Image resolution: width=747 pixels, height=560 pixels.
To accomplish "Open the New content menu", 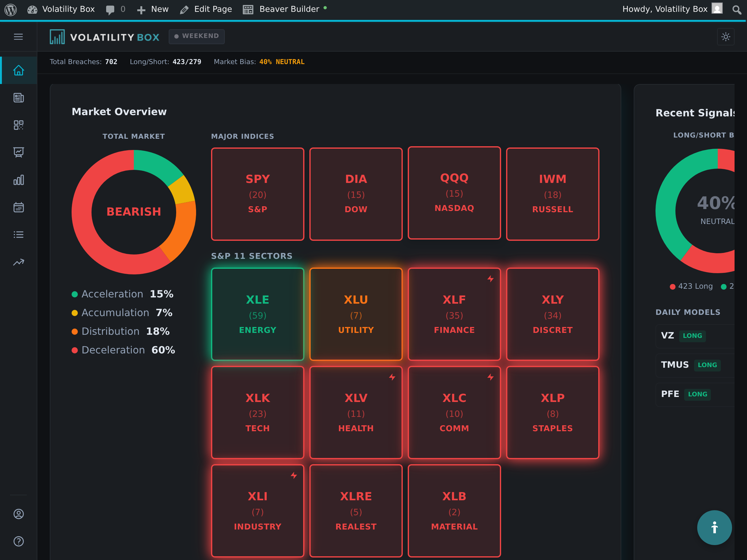I will [153, 9].
